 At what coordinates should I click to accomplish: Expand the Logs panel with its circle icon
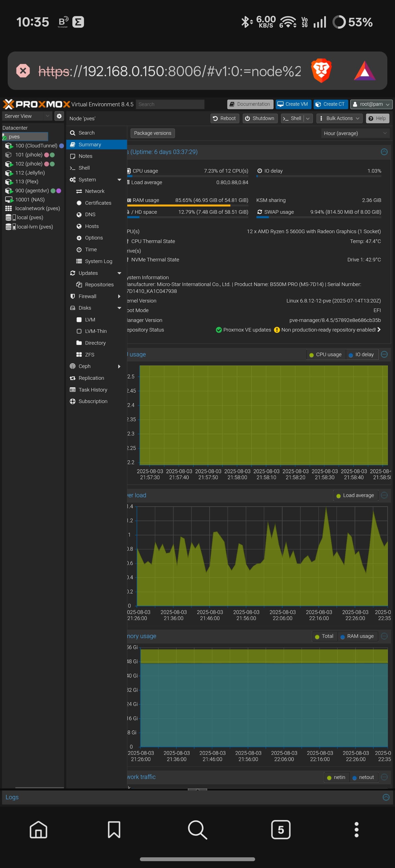click(x=386, y=797)
